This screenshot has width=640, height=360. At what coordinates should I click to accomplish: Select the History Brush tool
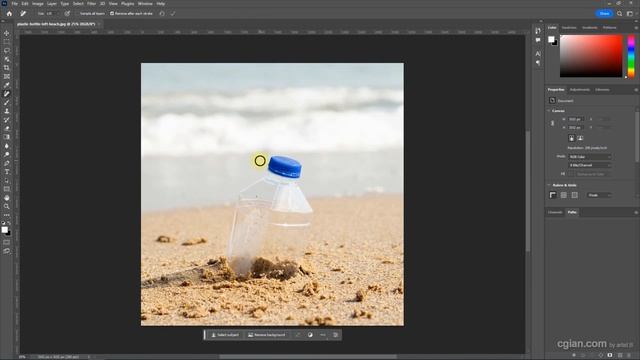(7, 120)
